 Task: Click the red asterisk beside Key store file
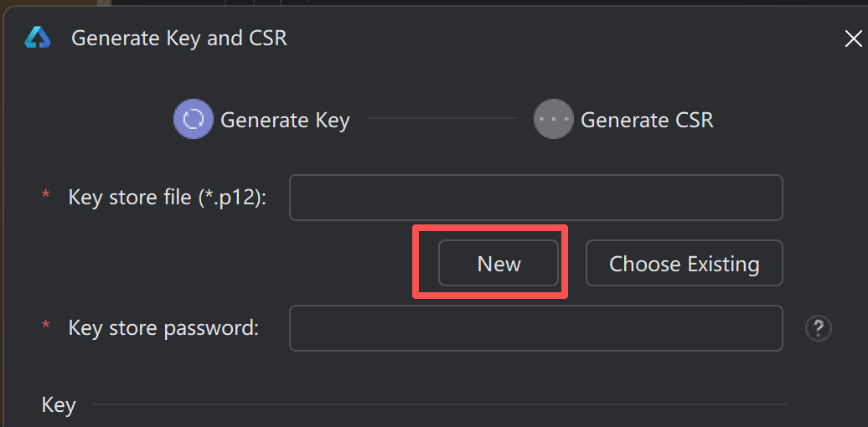click(46, 195)
